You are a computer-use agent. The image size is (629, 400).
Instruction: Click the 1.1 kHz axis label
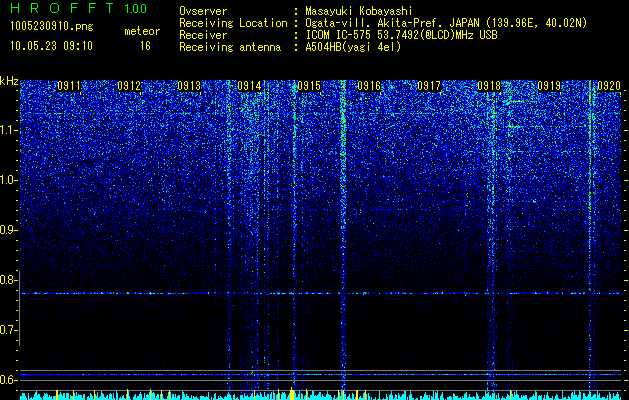click(9, 130)
